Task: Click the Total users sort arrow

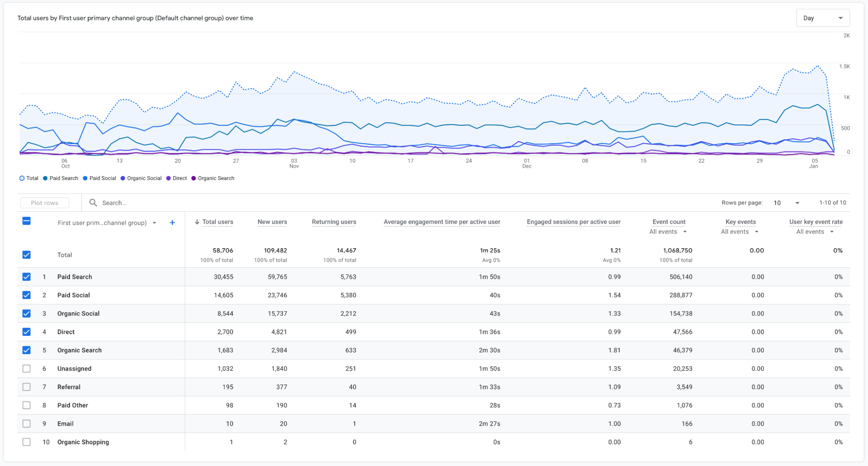Action: (197, 222)
